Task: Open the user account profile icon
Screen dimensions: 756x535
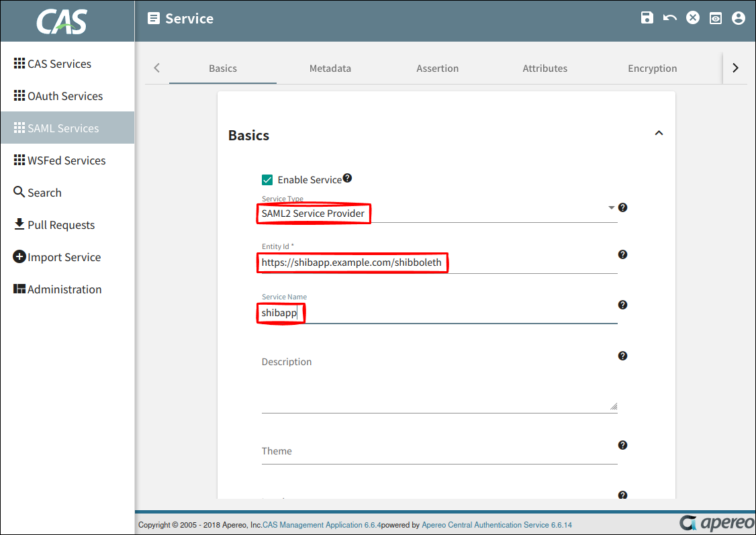Action: point(739,18)
